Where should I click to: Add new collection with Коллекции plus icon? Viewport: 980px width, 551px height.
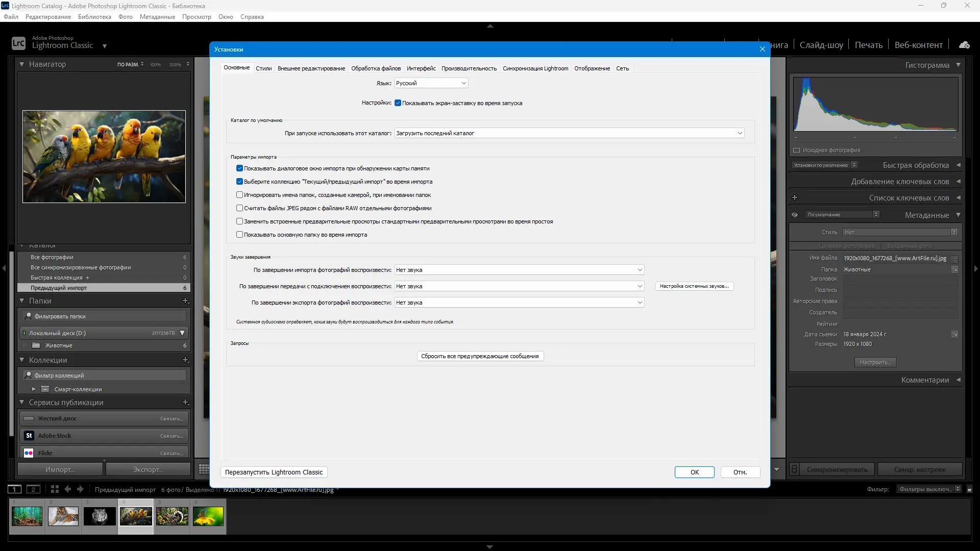pyautogui.click(x=185, y=360)
